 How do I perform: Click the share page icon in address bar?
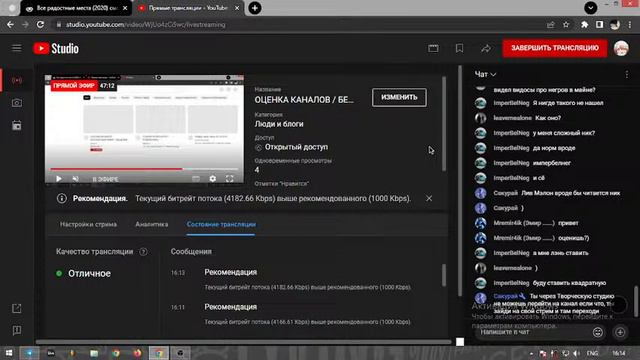pos(551,25)
